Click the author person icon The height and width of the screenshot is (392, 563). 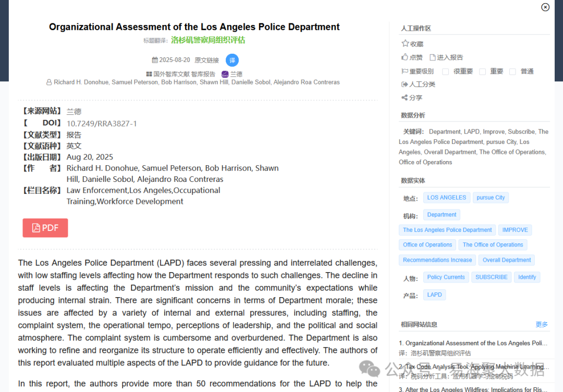49,82
